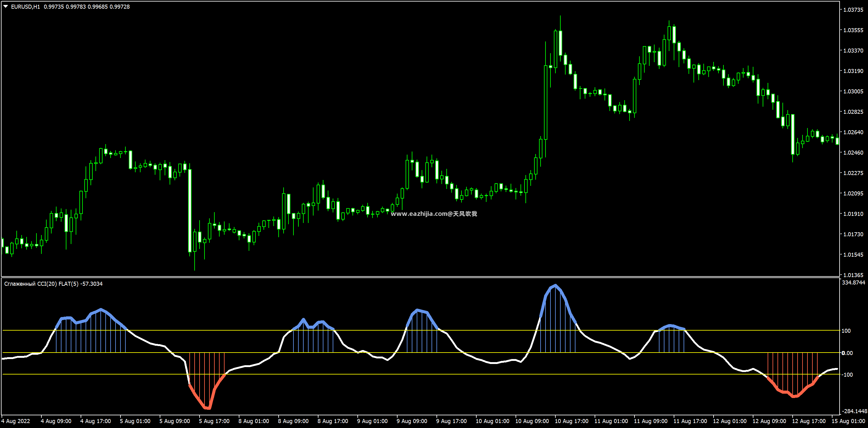Select the 1.03370 price scale label
The width and height of the screenshot is (868, 428).
tap(853, 51)
